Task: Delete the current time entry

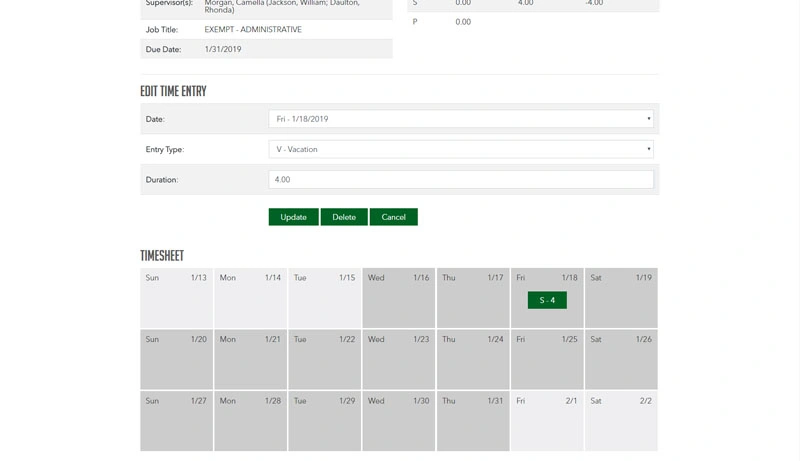Action: click(x=344, y=217)
